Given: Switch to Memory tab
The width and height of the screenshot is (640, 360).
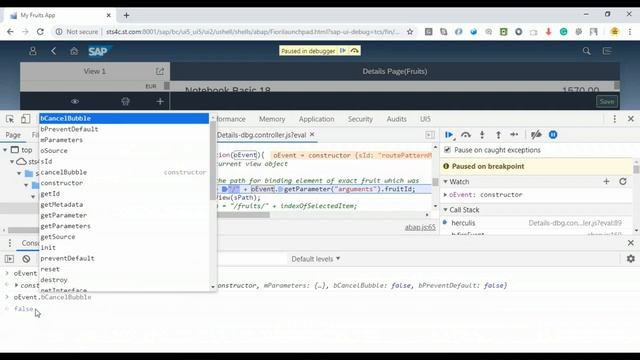Looking at the screenshot, I should pos(272,119).
